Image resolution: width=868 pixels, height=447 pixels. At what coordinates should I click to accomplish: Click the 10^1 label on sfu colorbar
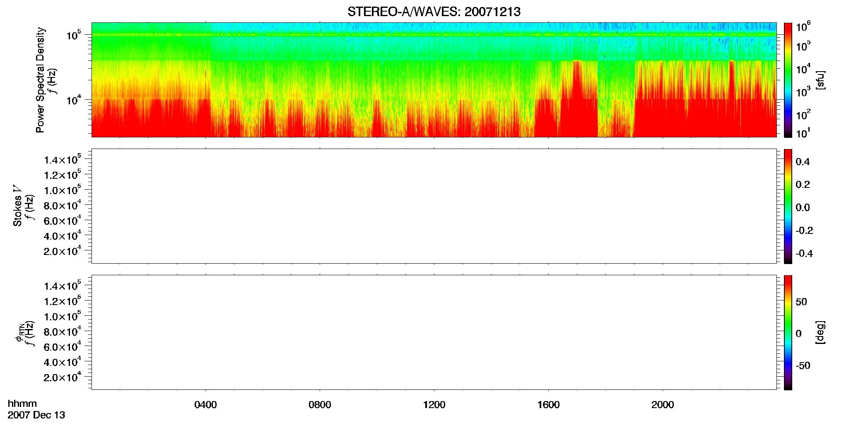[x=803, y=133]
